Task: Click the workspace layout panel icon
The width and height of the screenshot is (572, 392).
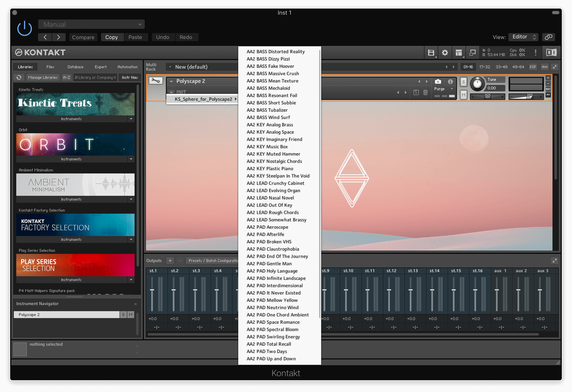Action: (458, 53)
